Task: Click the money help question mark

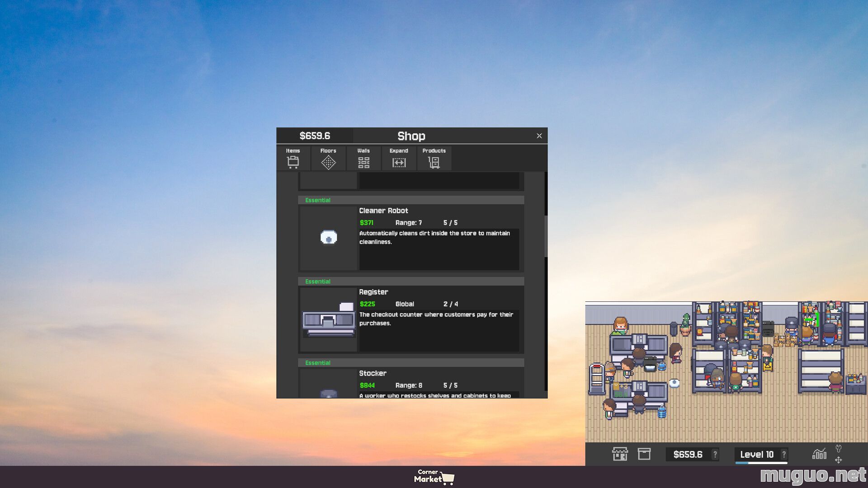Action: [715, 455]
